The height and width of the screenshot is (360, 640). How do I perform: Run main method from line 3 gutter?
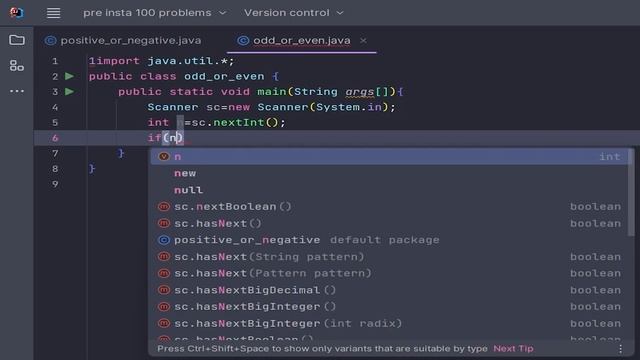tap(69, 91)
